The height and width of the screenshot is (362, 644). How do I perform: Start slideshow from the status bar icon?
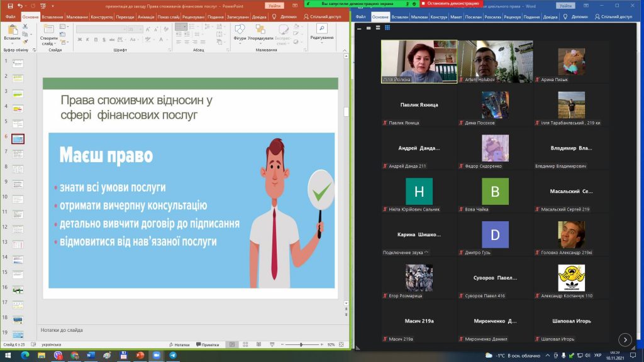272,345
